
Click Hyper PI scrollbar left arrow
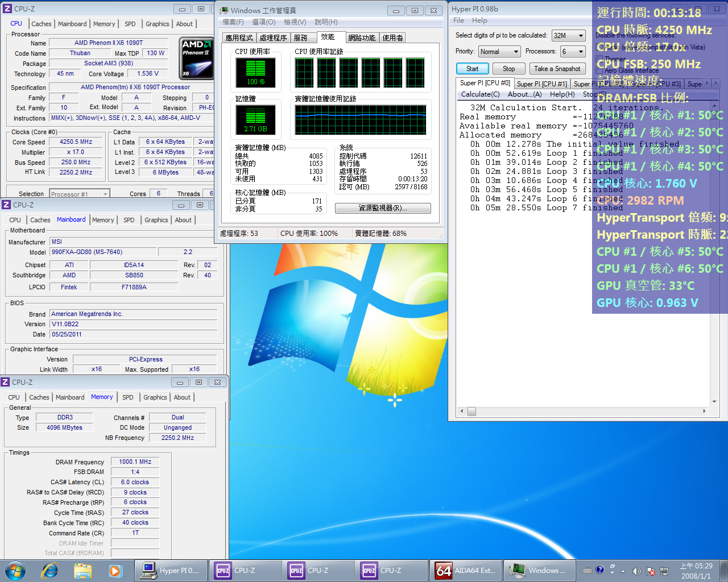click(x=462, y=411)
